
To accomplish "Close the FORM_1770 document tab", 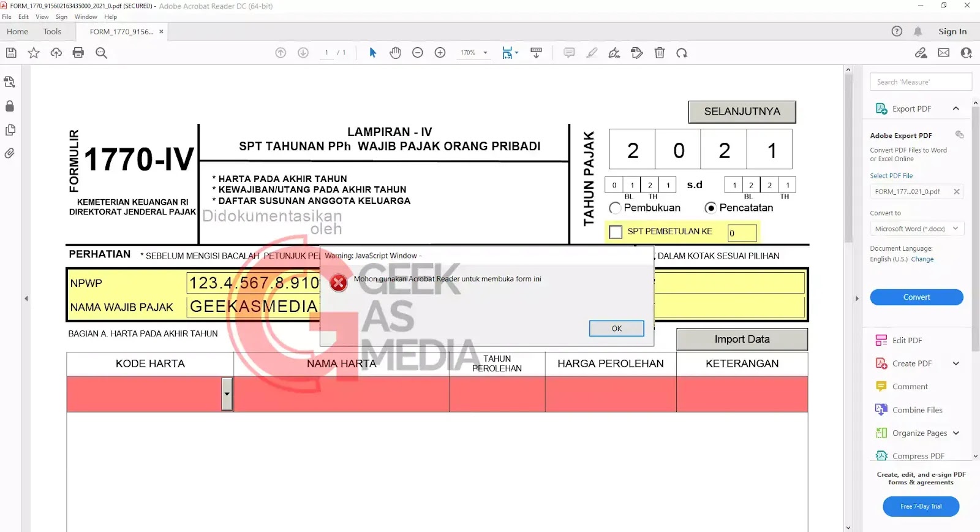I will [161, 31].
